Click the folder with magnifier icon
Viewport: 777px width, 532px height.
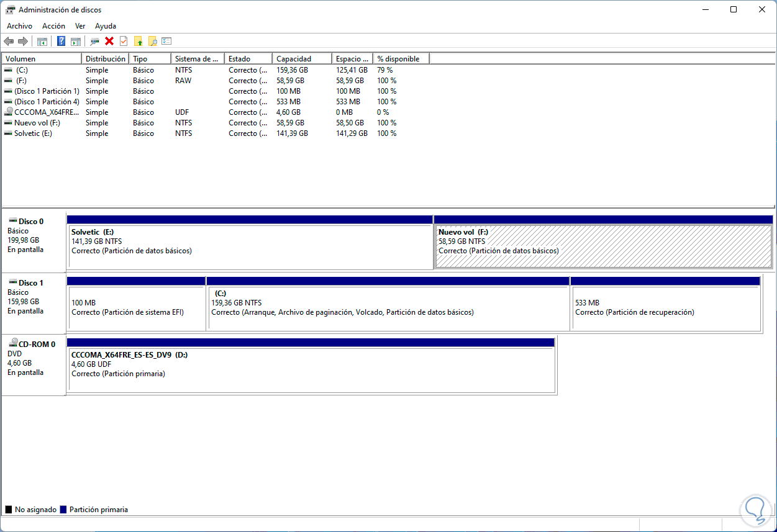[152, 42]
